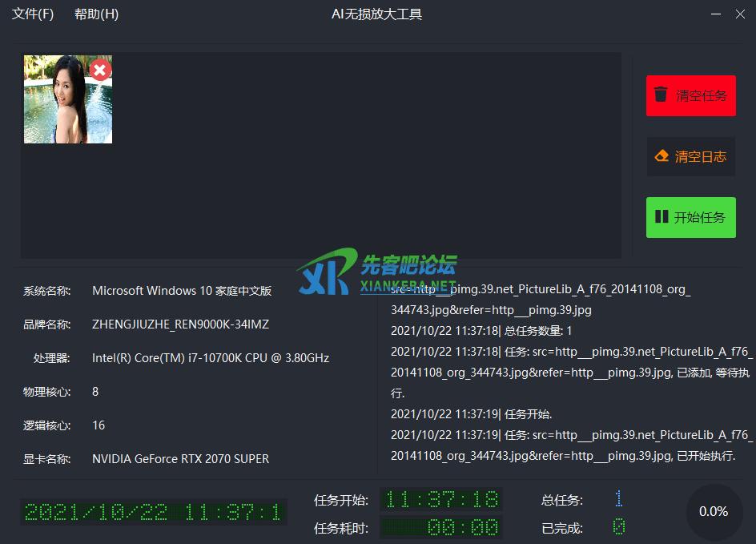Click the 任务开始 time readout 11:37:18

pos(441,500)
